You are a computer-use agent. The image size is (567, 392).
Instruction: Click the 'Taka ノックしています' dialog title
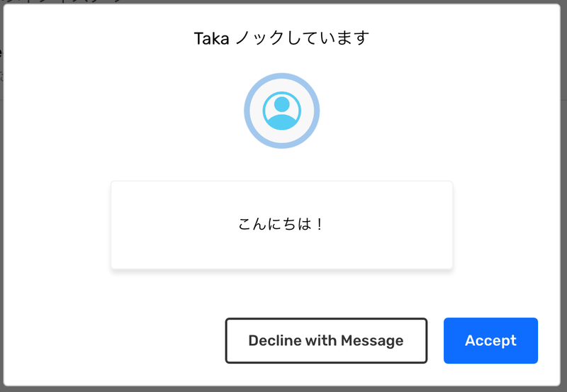281,38
